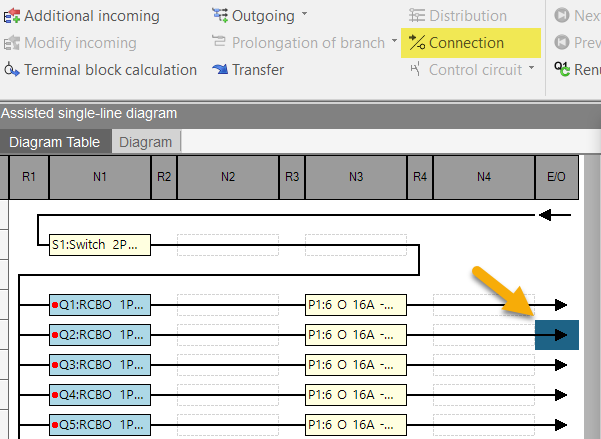601x439 pixels.
Task: Expand Prolongation of branch dropdown arrow
Action: click(394, 40)
